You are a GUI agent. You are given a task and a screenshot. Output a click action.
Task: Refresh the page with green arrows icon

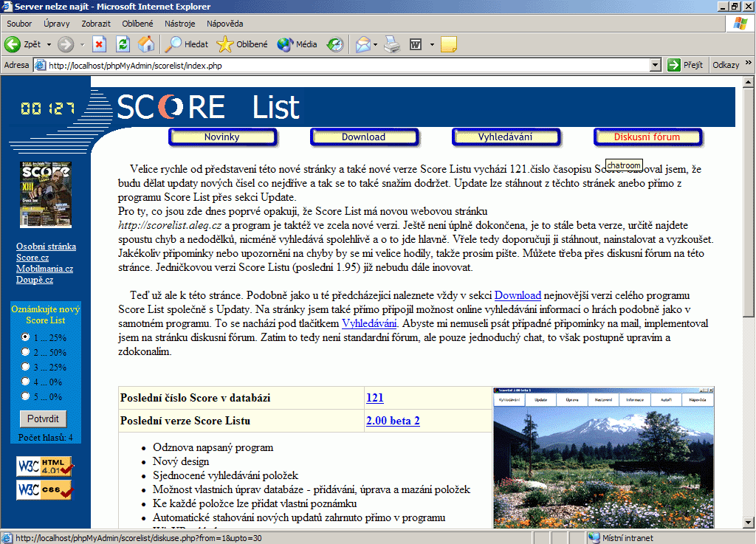pyautogui.click(x=123, y=44)
